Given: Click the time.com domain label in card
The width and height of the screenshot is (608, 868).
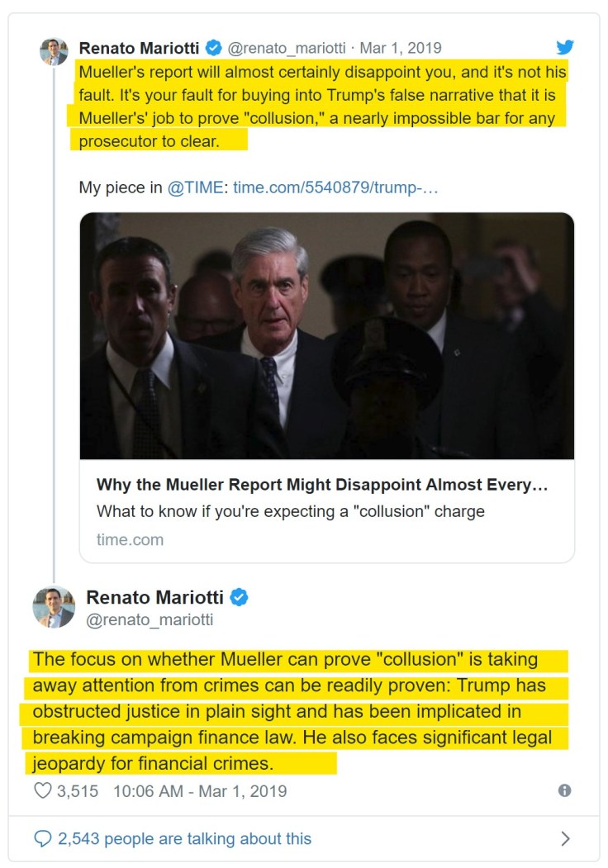Looking at the screenshot, I should (x=130, y=539).
